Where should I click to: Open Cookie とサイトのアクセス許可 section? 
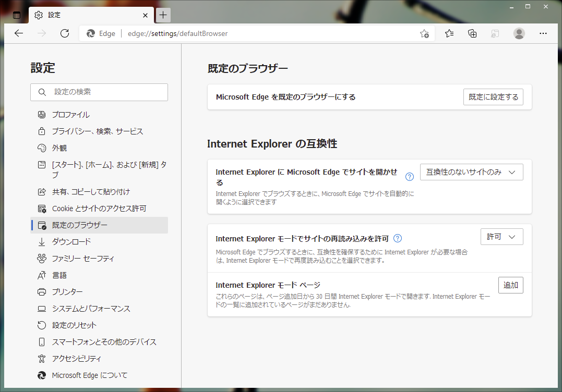(x=99, y=209)
